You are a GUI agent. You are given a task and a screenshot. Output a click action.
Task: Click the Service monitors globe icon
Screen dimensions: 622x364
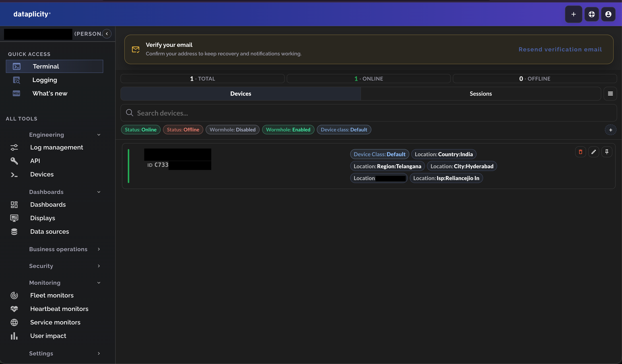[x=14, y=322]
